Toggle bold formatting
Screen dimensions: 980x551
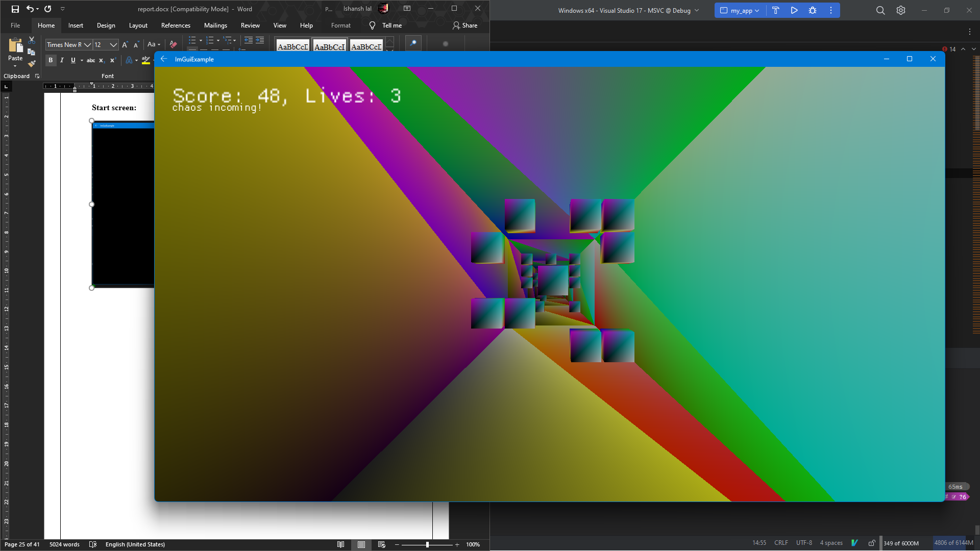51,60
